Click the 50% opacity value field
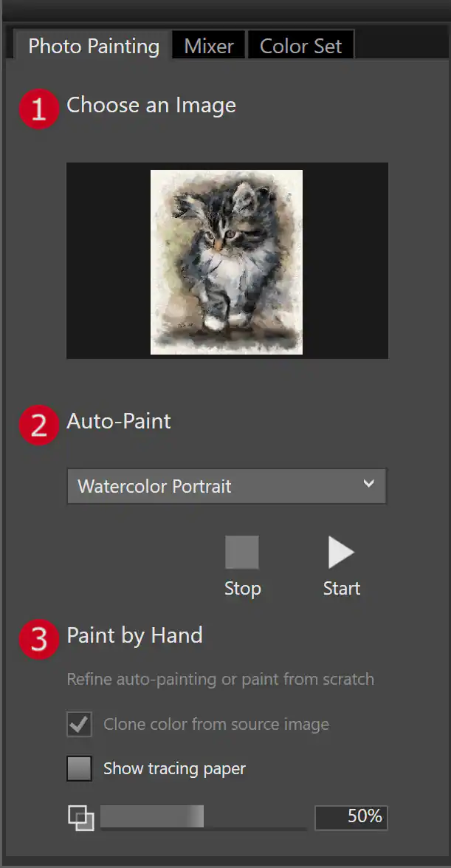This screenshot has width=451, height=868. coord(351,817)
